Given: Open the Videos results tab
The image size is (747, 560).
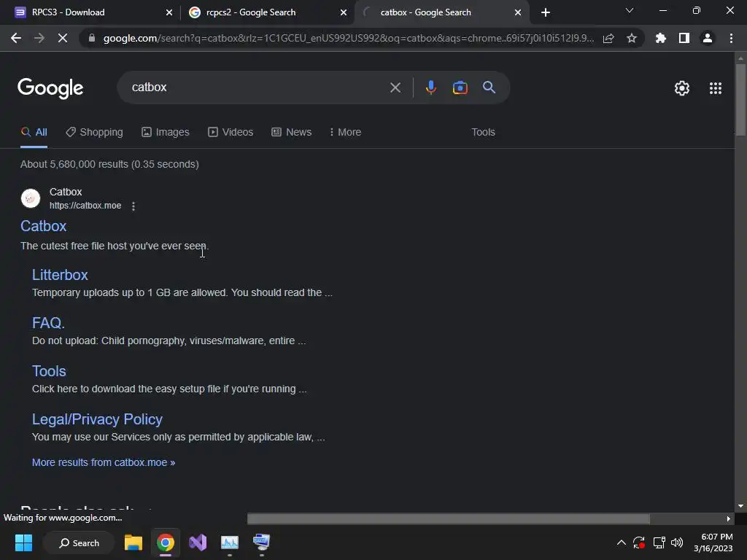Looking at the screenshot, I should [x=231, y=132].
